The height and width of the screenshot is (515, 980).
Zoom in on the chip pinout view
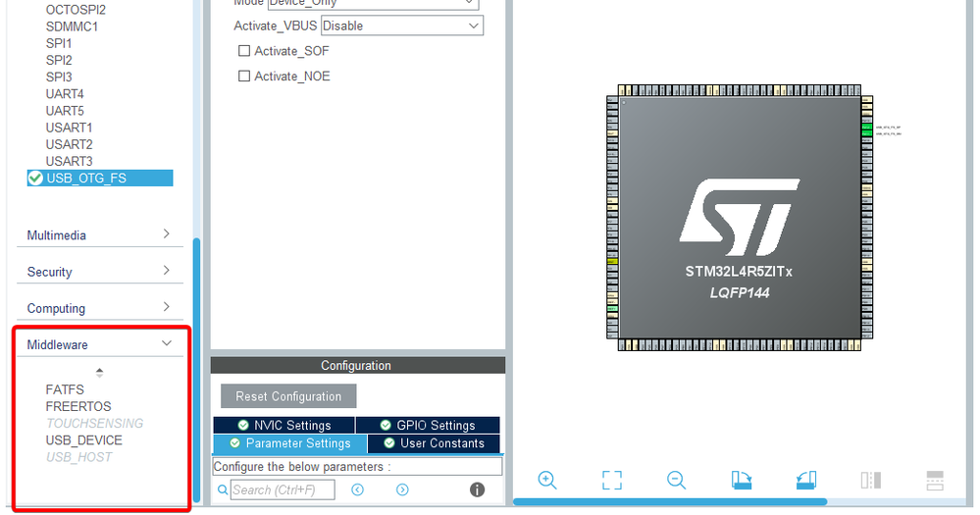tap(547, 480)
